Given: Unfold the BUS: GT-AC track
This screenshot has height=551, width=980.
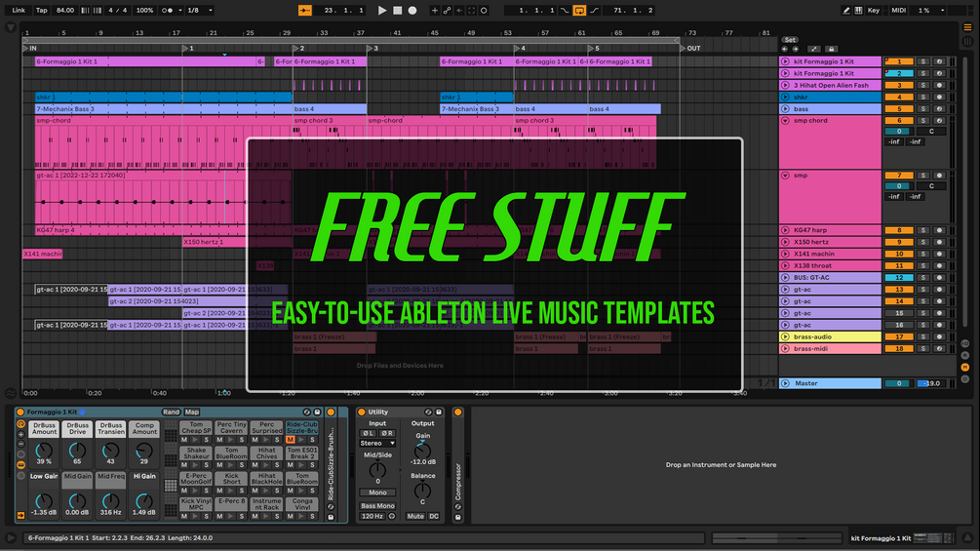Looking at the screenshot, I should (785, 277).
